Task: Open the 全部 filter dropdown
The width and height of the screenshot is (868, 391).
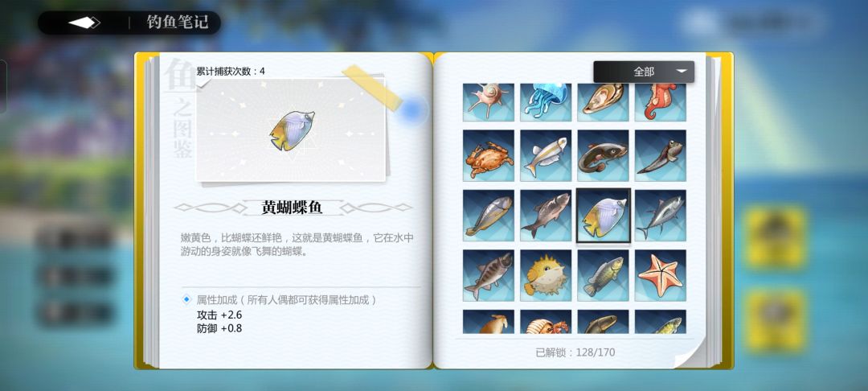Action: pos(644,72)
